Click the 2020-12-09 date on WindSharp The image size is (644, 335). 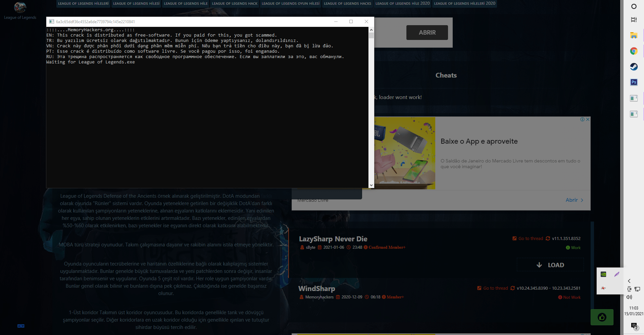[352, 297]
